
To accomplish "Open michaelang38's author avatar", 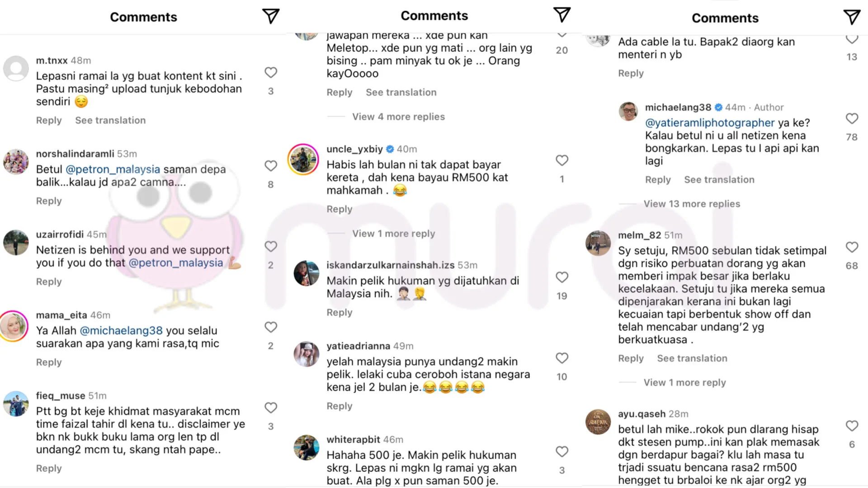I will click(x=629, y=111).
